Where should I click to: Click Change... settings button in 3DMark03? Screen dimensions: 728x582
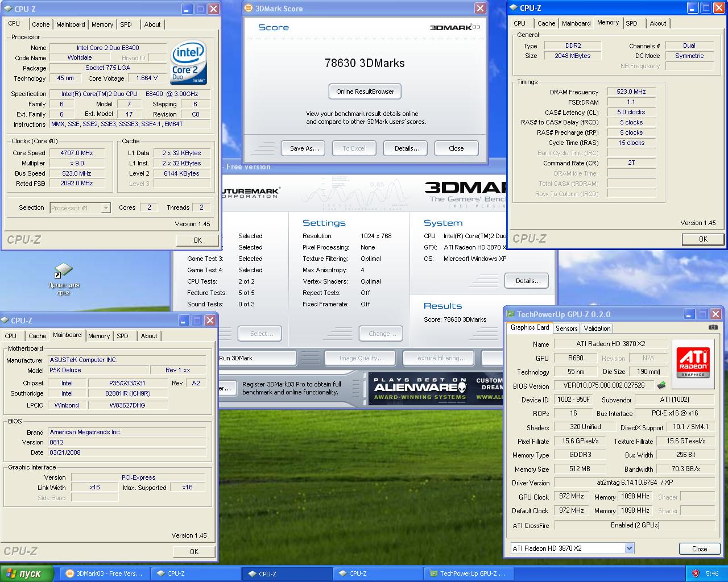point(382,334)
